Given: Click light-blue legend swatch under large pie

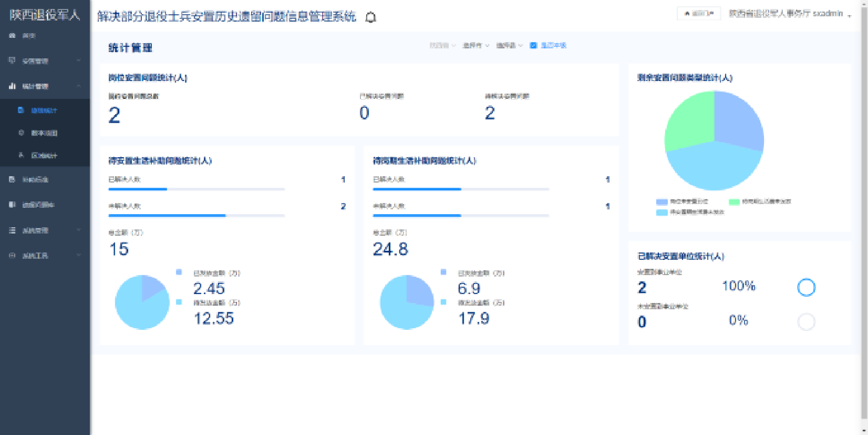Looking at the screenshot, I should (x=662, y=213).
